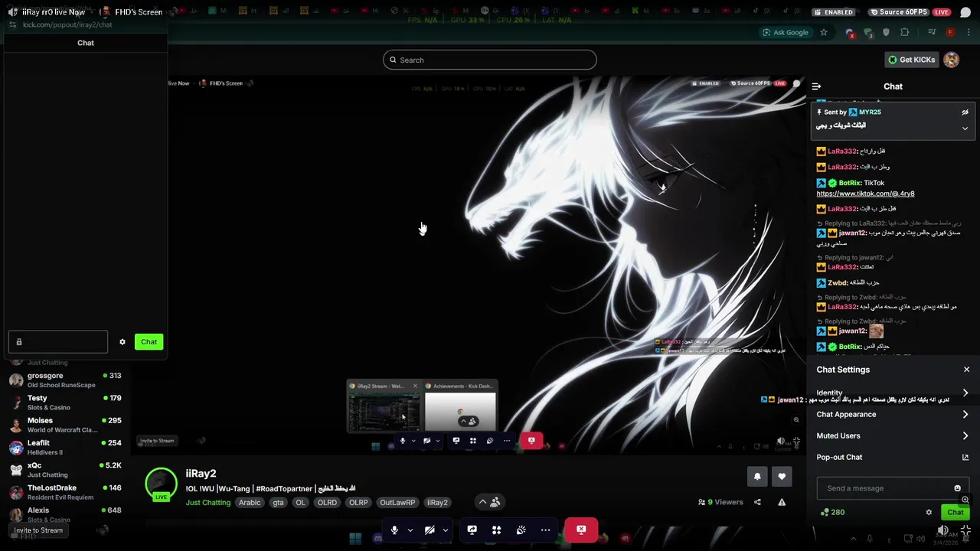Open emoji picker in message box
The width and height of the screenshot is (980, 551).
[x=957, y=488]
